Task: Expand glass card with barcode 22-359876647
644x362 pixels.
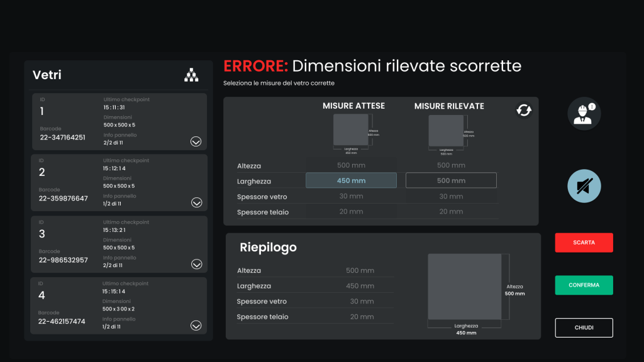Action: click(197, 203)
